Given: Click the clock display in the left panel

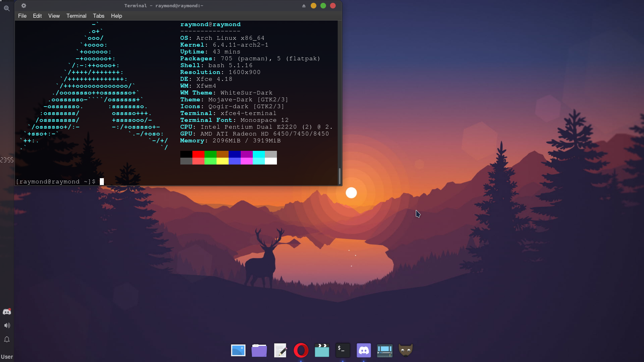Looking at the screenshot, I should tap(7, 160).
